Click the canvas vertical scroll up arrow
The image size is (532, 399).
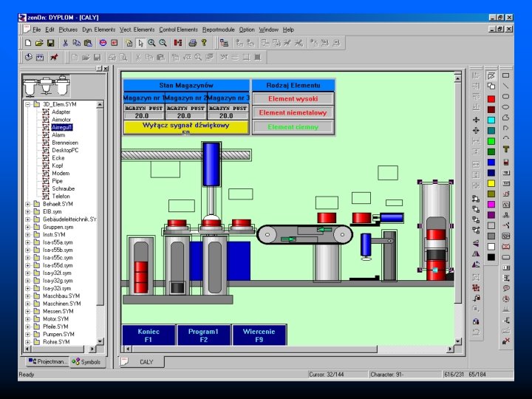[457, 78]
